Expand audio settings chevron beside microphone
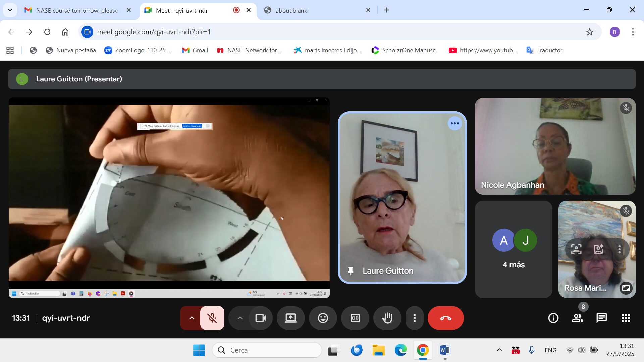 [x=192, y=318]
